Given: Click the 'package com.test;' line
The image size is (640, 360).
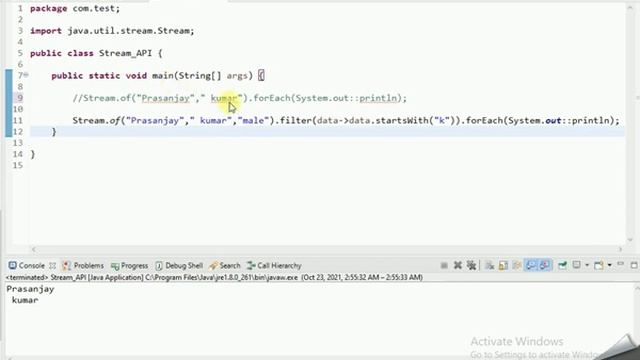Looking at the screenshot, I should 75,9.
